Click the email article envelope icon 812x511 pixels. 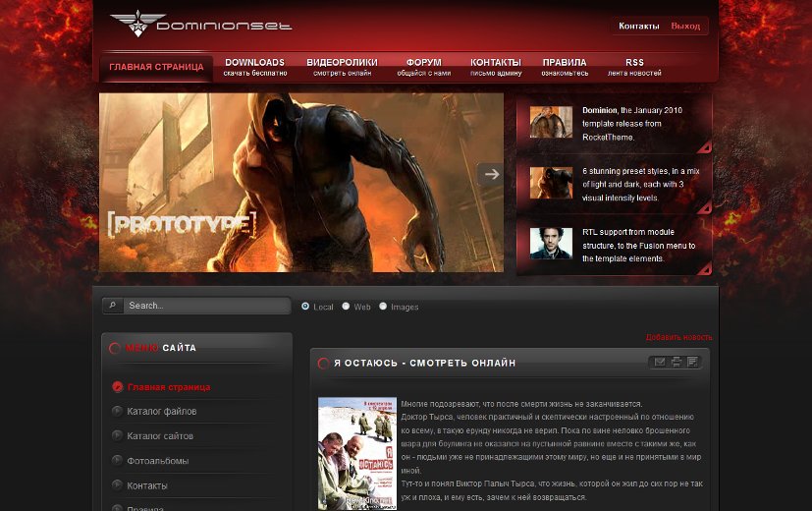pyautogui.click(x=659, y=362)
